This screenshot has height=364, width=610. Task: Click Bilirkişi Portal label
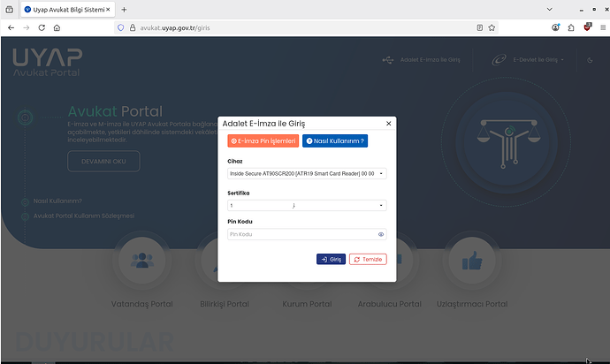[x=225, y=304]
